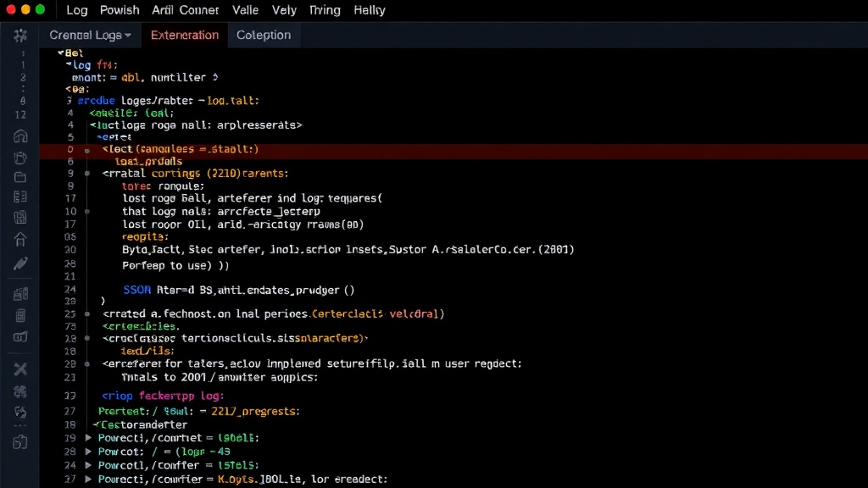Click the number 12 in the sidebar
Screen dimensions: 868x488
20,114
